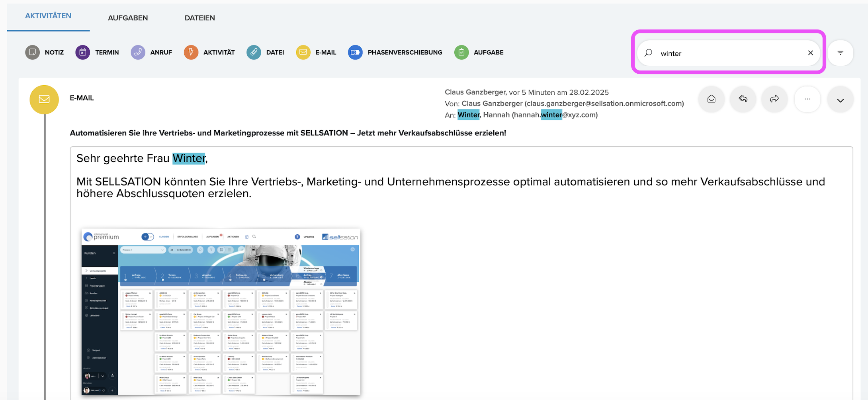868x400 pixels.
Task: Click the DATEI paperclip icon
Action: pos(254,52)
